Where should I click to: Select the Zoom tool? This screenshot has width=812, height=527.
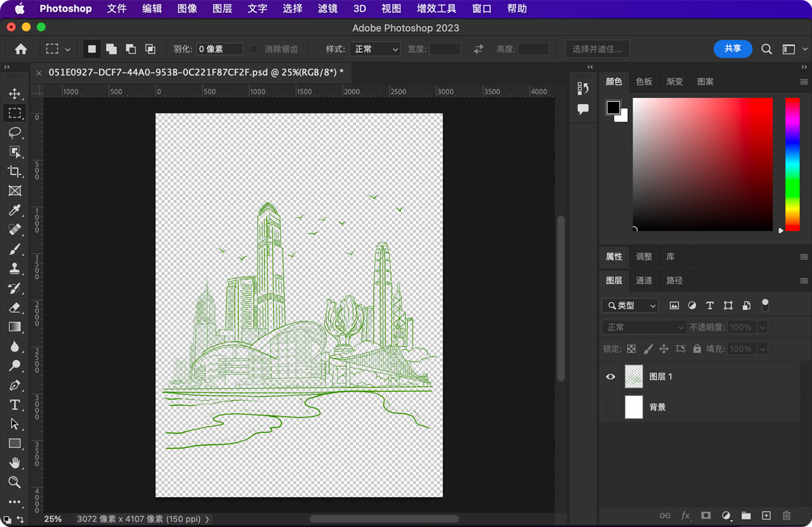click(14, 482)
